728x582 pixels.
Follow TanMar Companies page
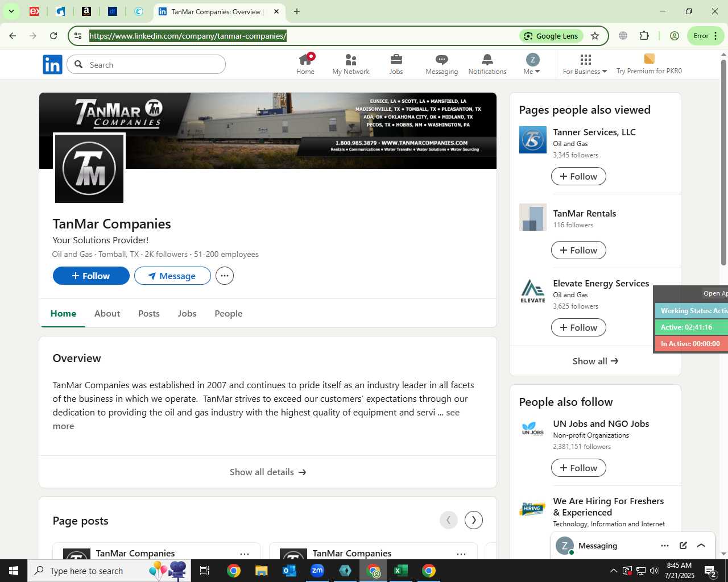[91, 276]
